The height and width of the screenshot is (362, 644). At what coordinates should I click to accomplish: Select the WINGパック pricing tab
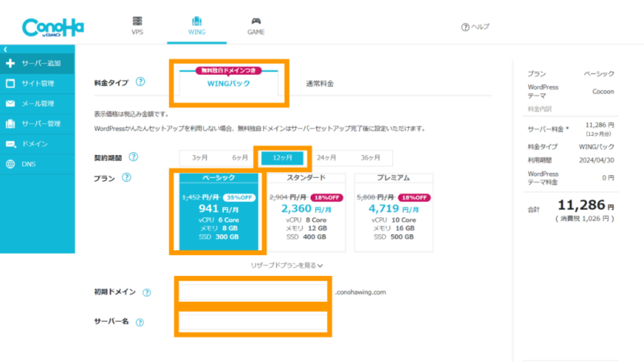229,84
